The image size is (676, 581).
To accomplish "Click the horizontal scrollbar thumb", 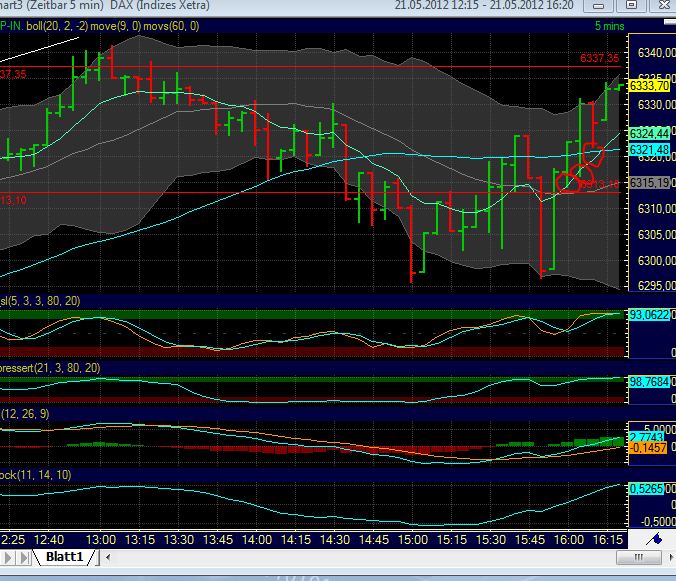I will click(638, 557).
